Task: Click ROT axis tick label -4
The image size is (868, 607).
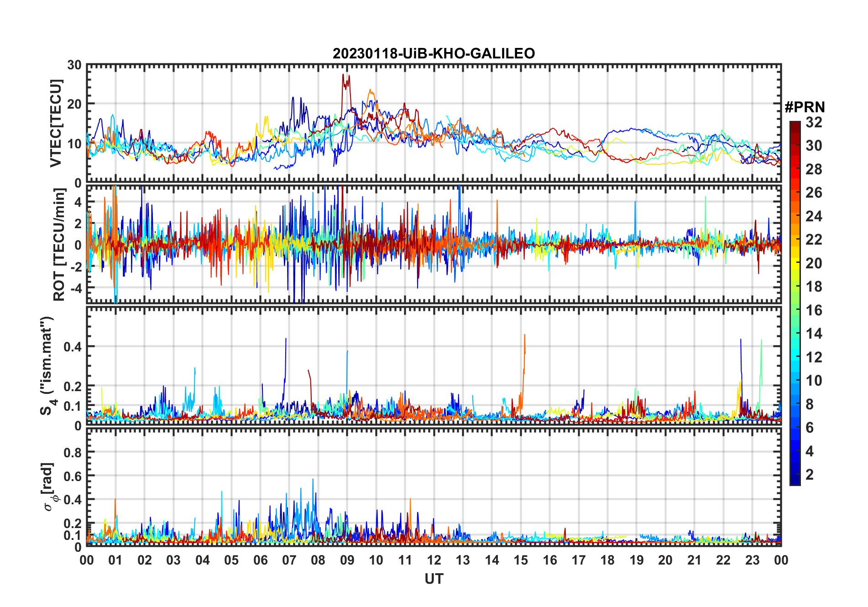Action: [x=75, y=288]
